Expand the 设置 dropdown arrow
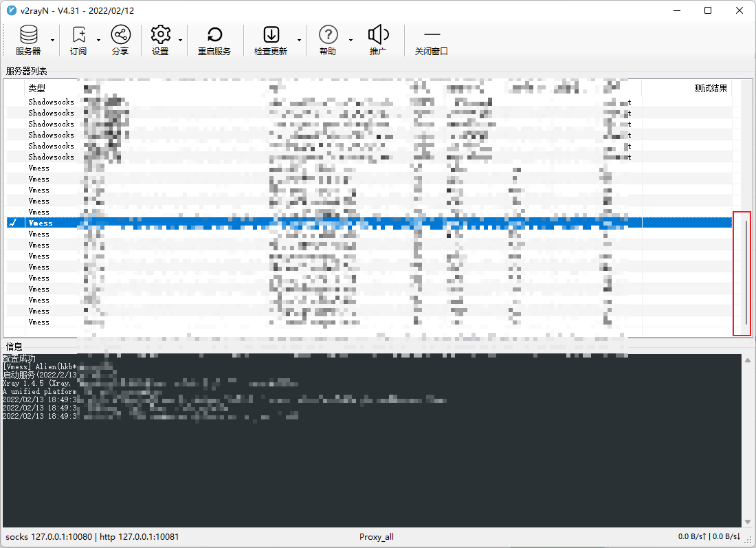 [x=180, y=41]
